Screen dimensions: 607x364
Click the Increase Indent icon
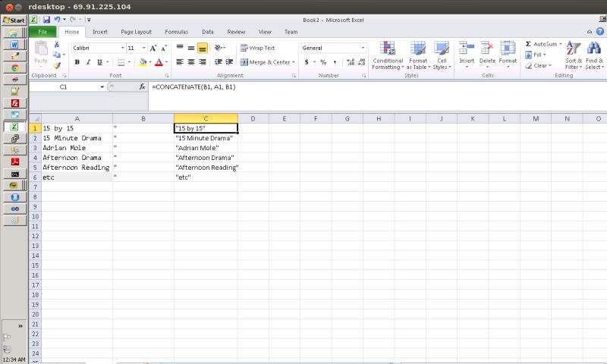230,62
